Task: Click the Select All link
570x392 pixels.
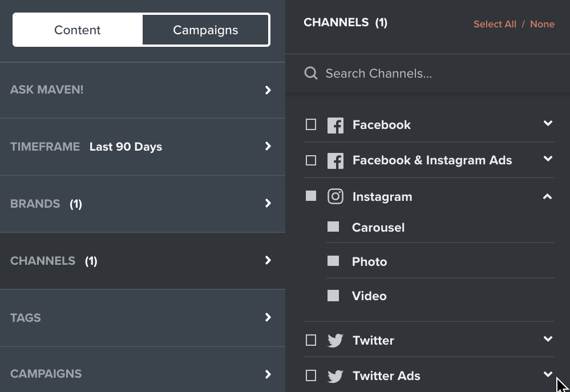Action: [x=495, y=24]
